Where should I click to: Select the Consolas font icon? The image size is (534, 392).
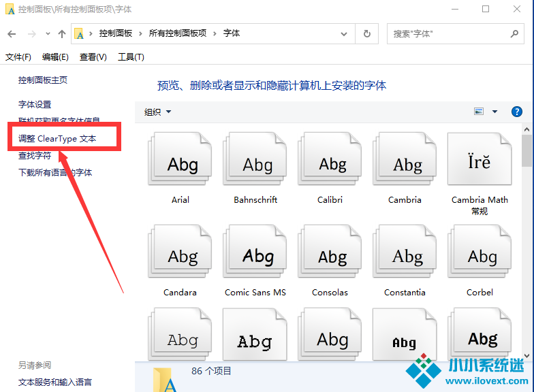pyautogui.click(x=330, y=251)
